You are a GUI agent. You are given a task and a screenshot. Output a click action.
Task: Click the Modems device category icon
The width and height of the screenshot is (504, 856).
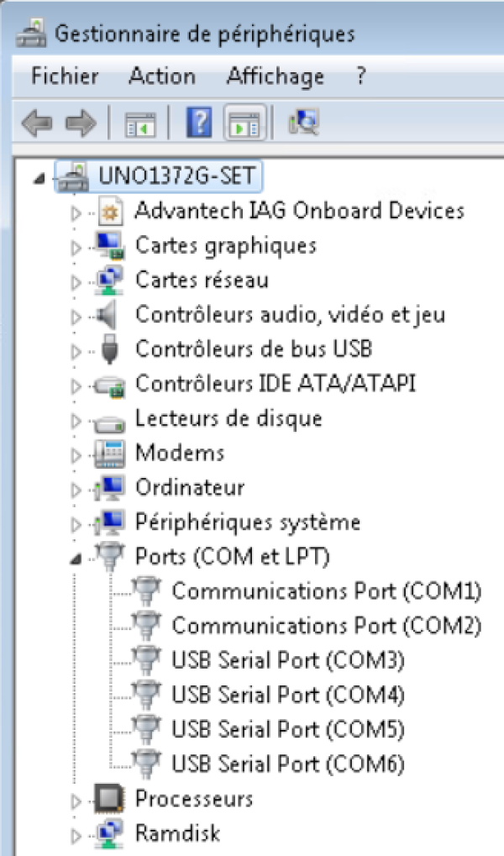110,453
